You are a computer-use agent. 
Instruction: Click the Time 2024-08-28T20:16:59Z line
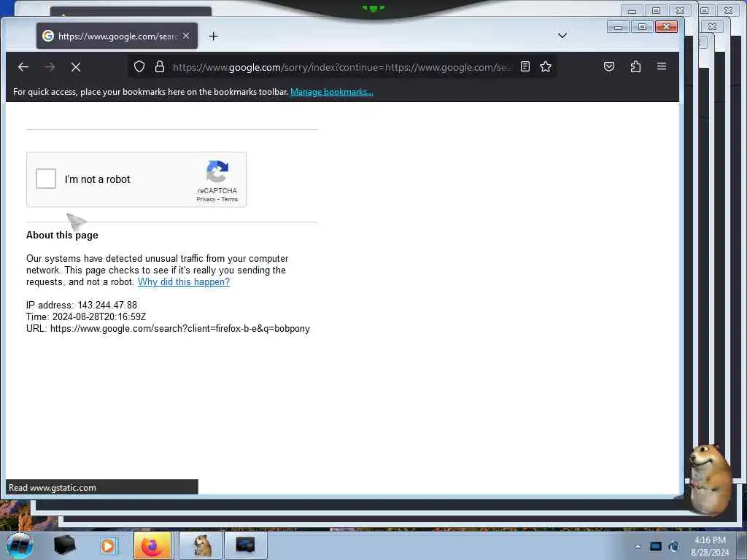point(86,316)
